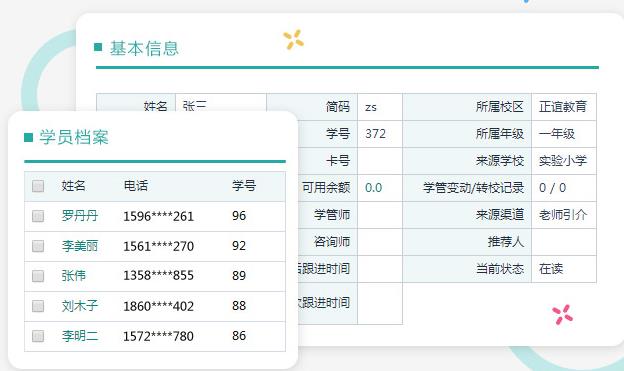The height and width of the screenshot is (371, 624).
Task: Open student 李美丽 profile link
Action: point(80,246)
